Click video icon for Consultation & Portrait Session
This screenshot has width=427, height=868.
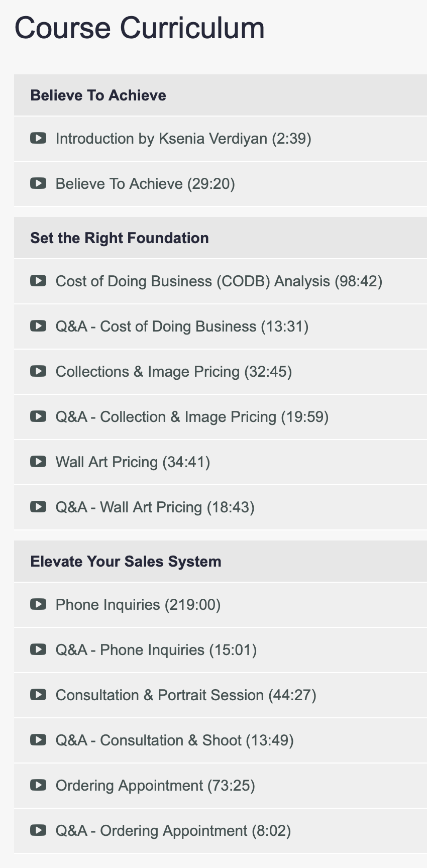click(x=38, y=694)
